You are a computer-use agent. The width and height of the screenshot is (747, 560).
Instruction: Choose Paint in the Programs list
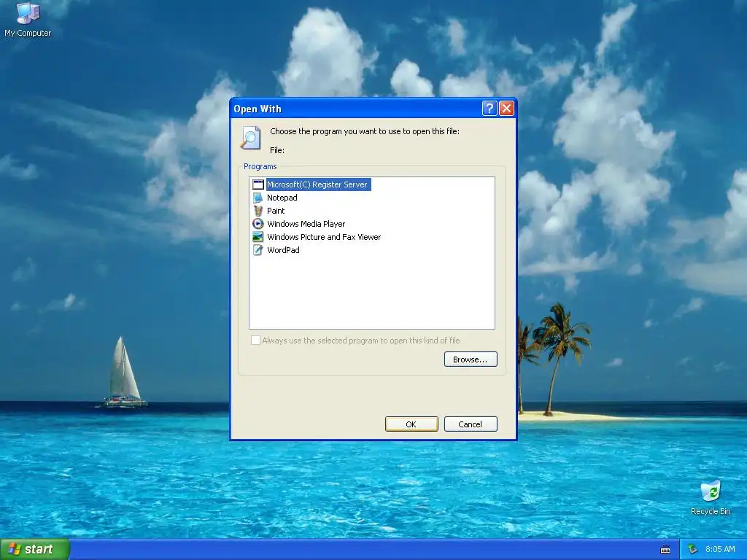click(x=276, y=211)
